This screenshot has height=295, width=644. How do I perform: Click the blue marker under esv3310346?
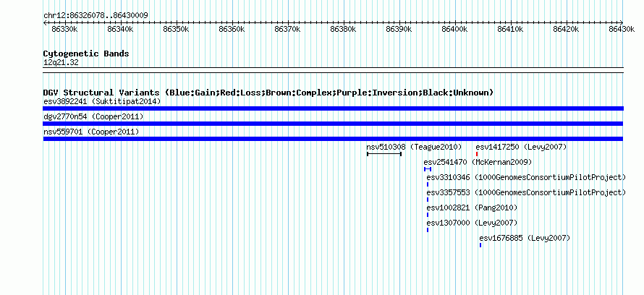(x=428, y=184)
